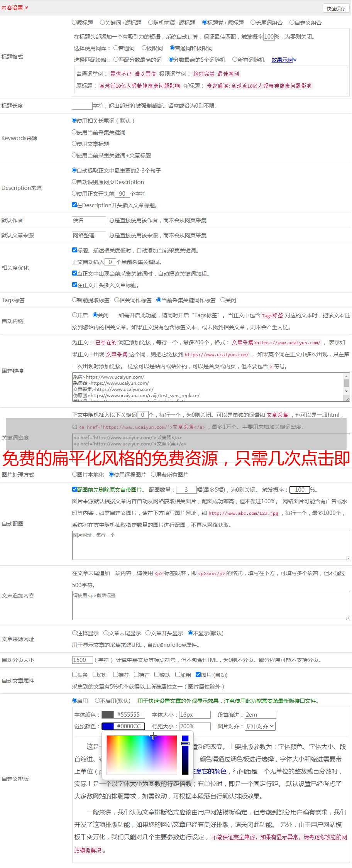Uncheck 标题、描述相关度低时 auto-add keyword
Image resolution: width=352 pixels, height=868 pixels.
[x=74, y=250]
